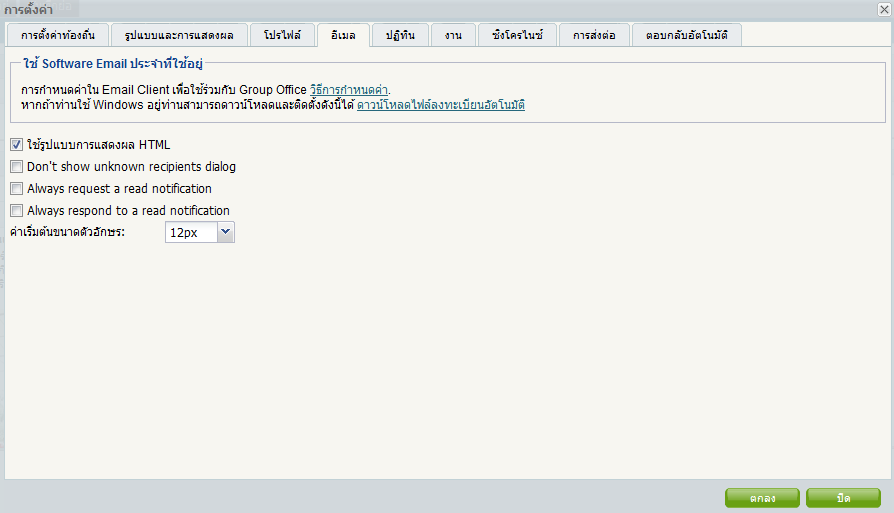
Task: Tick Always request a read notification
Action: (17, 189)
